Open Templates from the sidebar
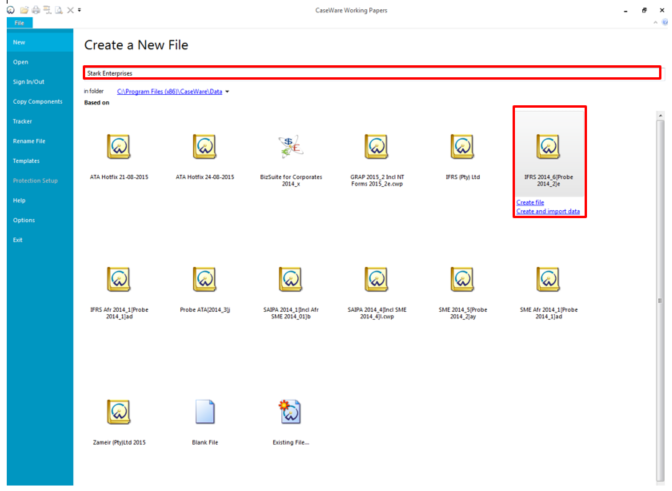 (40, 161)
